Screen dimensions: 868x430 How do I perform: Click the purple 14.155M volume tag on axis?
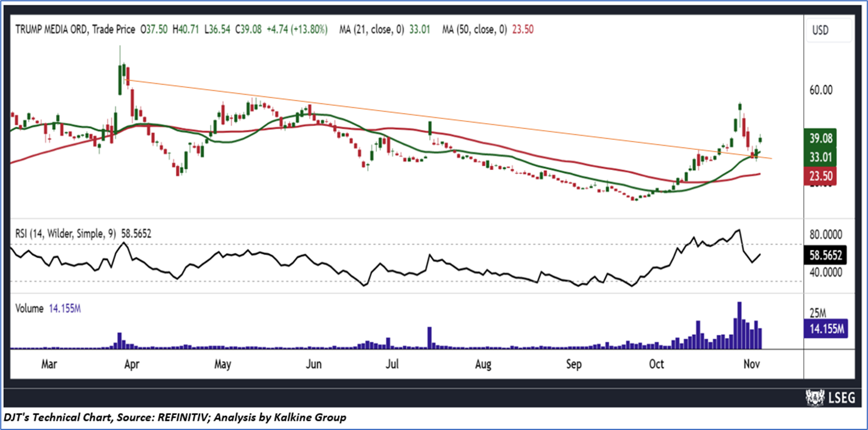[825, 328]
